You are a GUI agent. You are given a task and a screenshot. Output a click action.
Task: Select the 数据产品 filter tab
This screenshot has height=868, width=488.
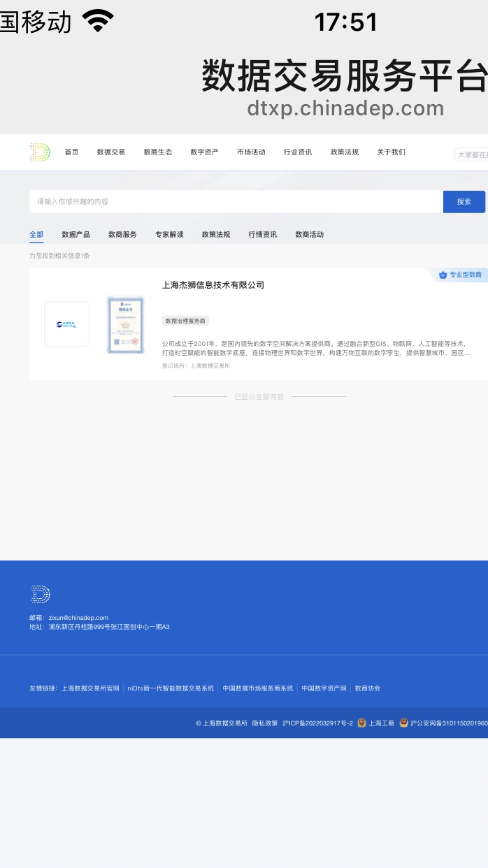[x=76, y=235]
